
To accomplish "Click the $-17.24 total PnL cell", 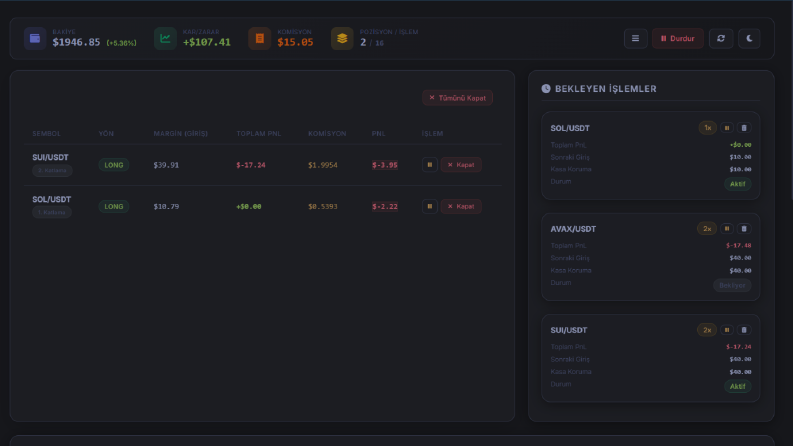I will point(251,165).
